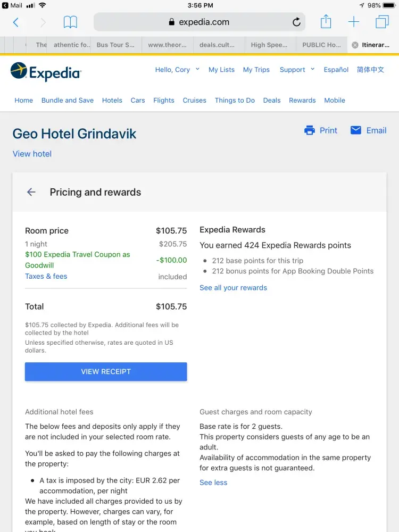Screen dimensions: 399x532
Task: Open Safari bookmarks book icon
Action: (70, 22)
